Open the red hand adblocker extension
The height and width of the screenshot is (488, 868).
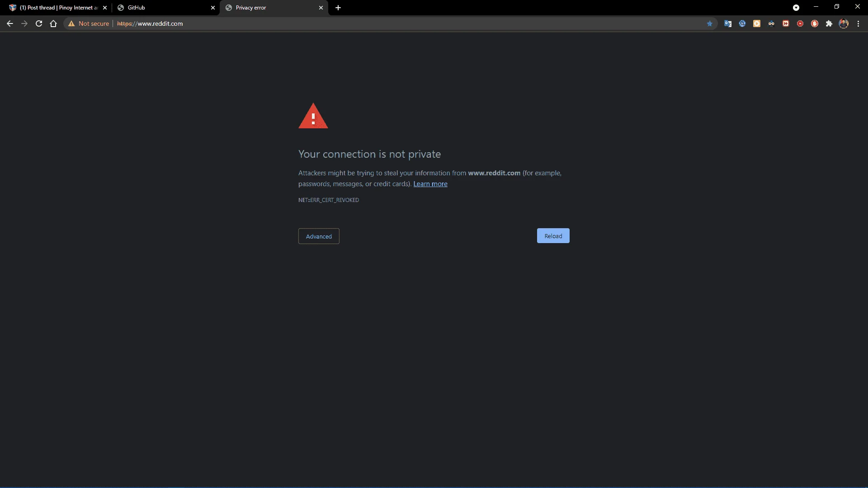815,23
